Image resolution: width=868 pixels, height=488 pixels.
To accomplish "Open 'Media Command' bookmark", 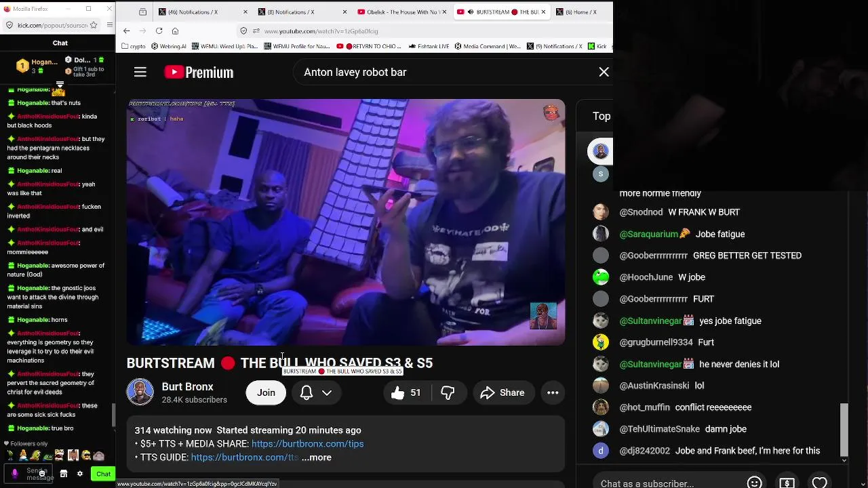I will pyautogui.click(x=488, y=46).
